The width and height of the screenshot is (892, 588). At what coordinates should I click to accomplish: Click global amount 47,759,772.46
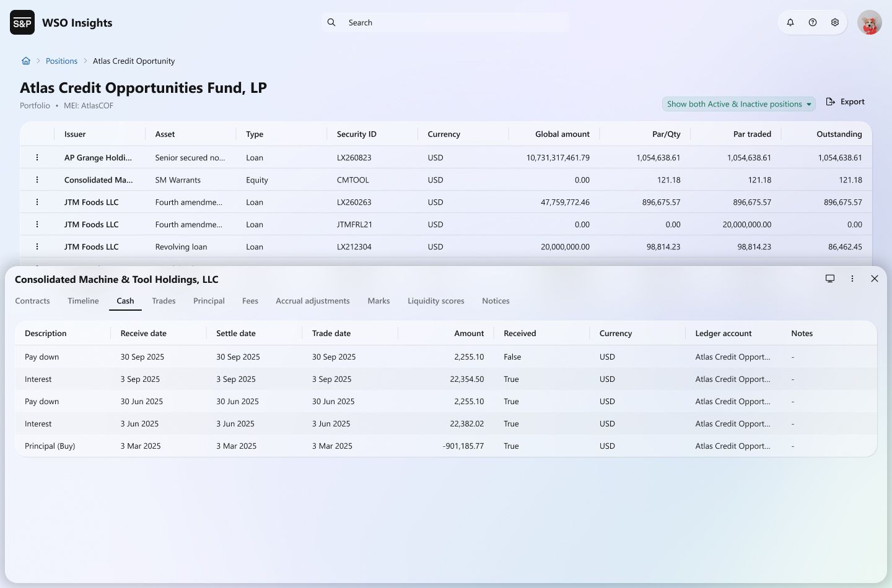[x=565, y=202]
